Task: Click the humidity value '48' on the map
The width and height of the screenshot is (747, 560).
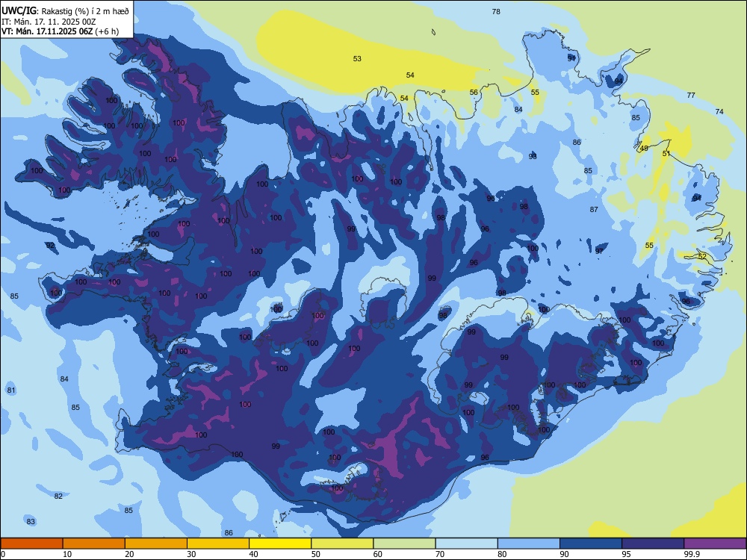Action: [x=644, y=149]
